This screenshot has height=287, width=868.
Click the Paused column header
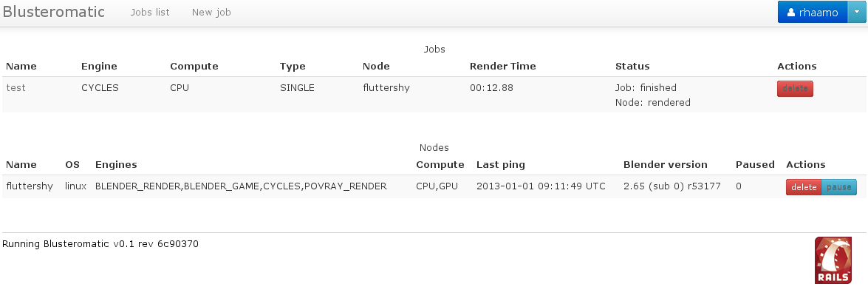[x=755, y=164]
